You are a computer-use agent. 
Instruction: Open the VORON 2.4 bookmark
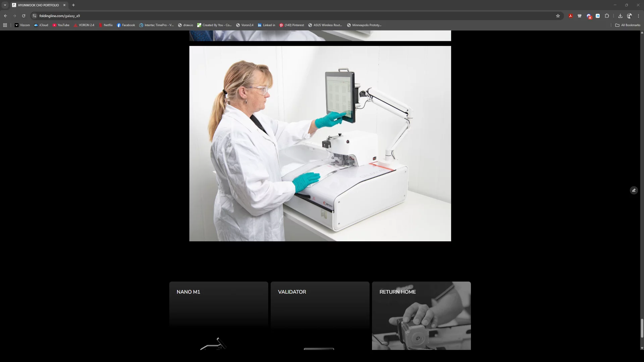[84, 25]
